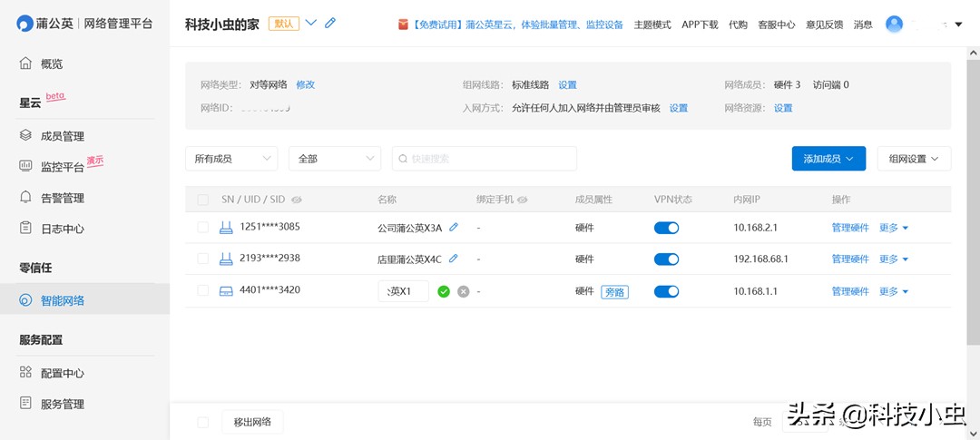The width and height of the screenshot is (980, 440).
Task: Open 意见反馈 in top bar
Action: click(x=824, y=25)
